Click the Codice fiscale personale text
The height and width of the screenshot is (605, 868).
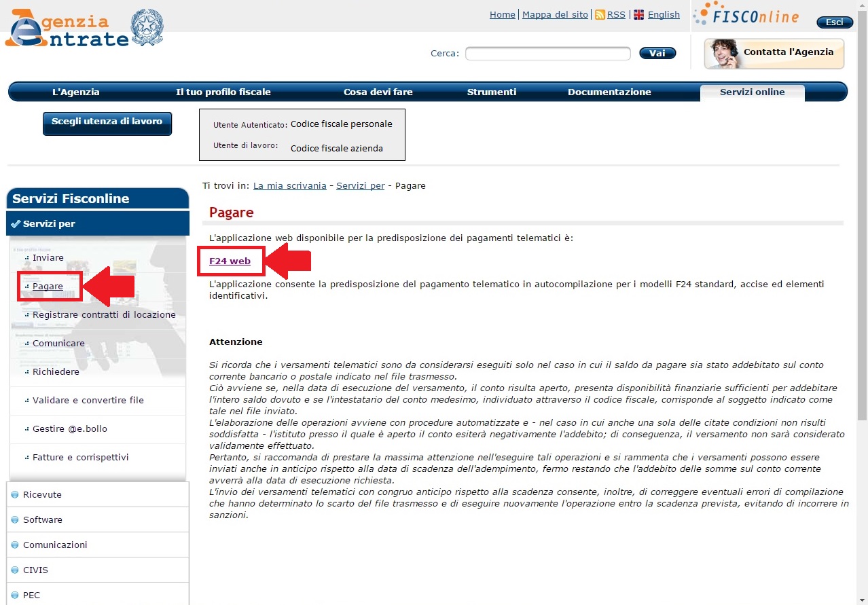point(342,124)
